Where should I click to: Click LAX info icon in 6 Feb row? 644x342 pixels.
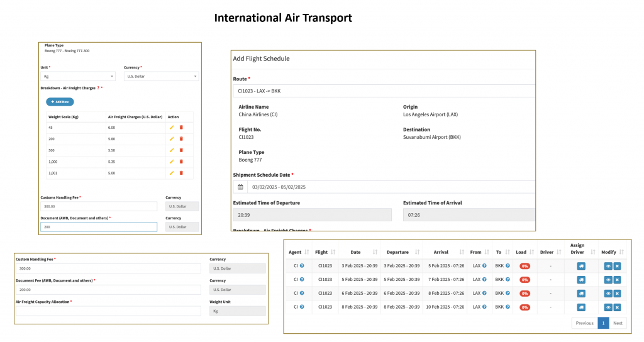pos(484,293)
